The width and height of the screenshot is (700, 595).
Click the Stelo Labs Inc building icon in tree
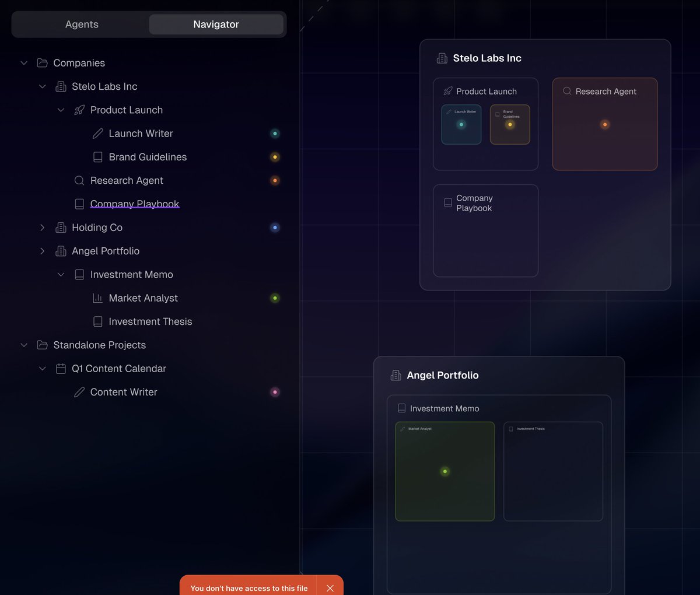[x=61, y=86]
